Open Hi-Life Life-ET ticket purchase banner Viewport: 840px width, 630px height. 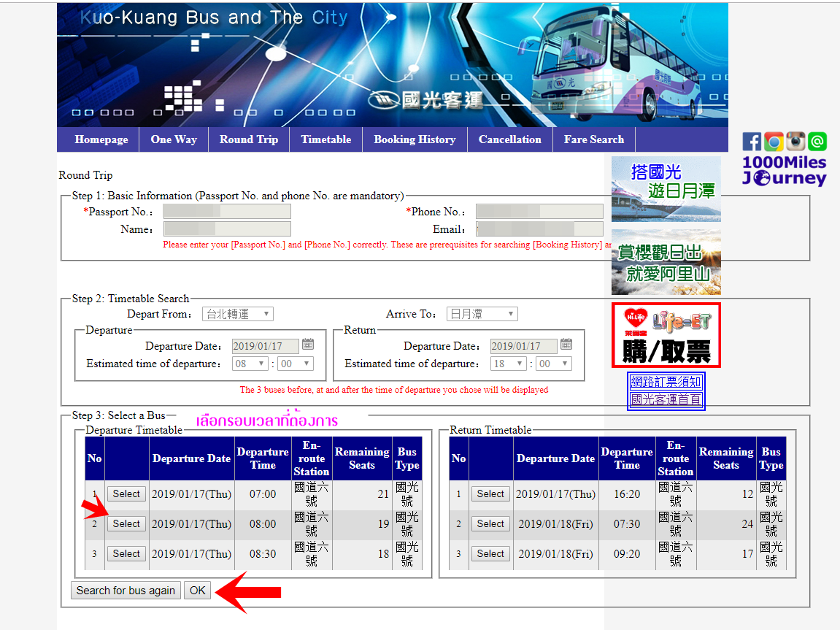click(666, 335)
